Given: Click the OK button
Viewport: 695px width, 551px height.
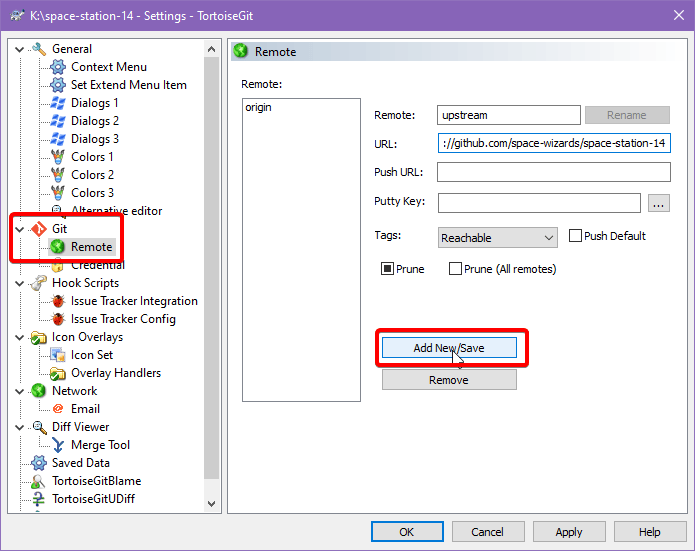Looking at the screenshot, I should [407, 531].
